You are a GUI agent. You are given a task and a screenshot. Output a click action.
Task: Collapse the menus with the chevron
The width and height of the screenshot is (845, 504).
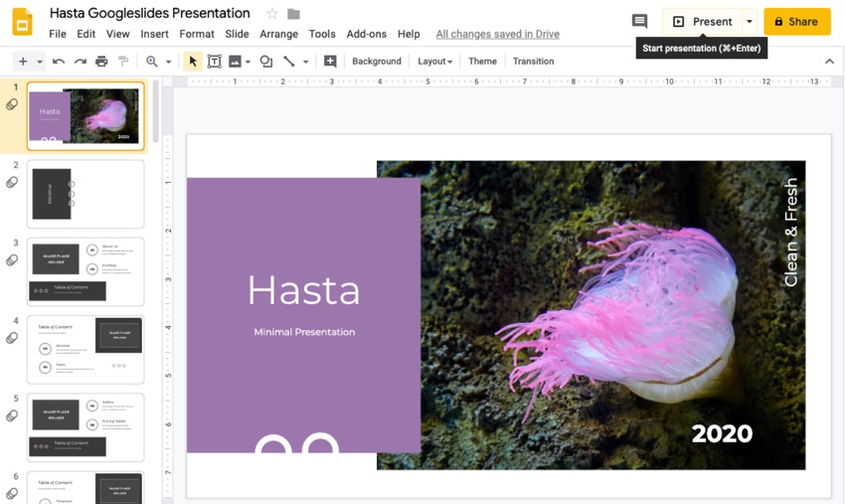829,62
